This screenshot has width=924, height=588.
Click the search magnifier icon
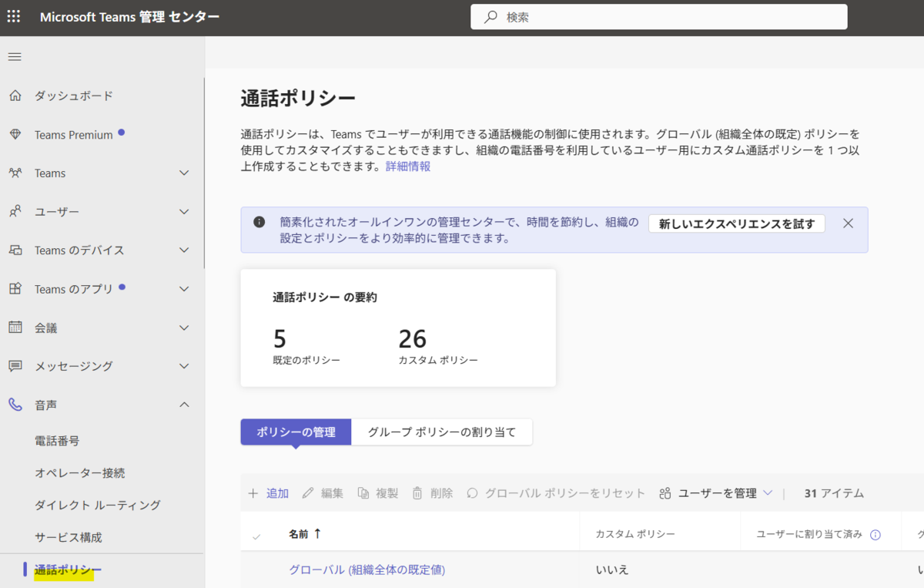(x=490, y=17)
